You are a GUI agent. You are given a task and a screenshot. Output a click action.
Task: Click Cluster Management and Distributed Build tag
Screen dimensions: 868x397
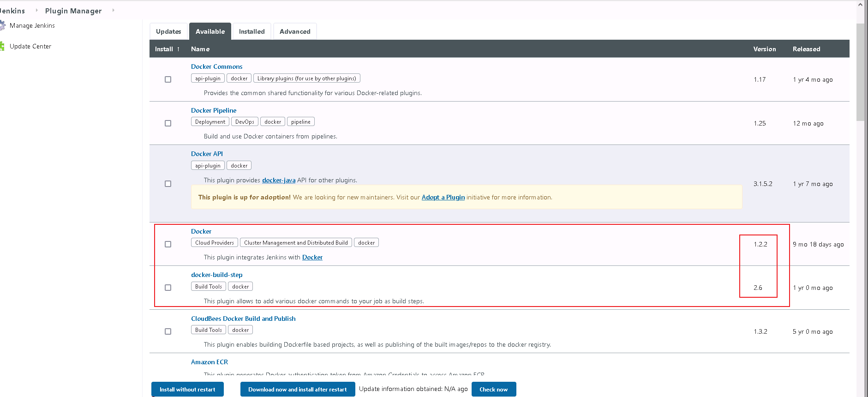point(296,243)
